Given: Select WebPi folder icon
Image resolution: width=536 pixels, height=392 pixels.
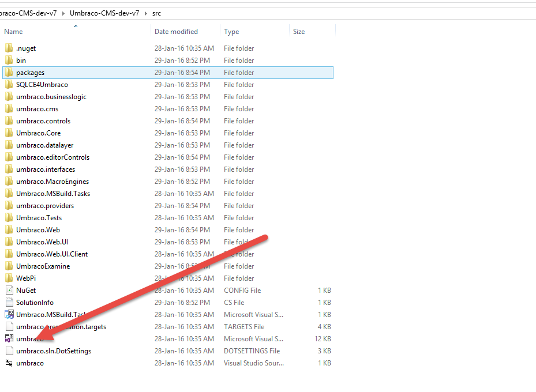Looking at the screenshot, I should coord(9,278).
